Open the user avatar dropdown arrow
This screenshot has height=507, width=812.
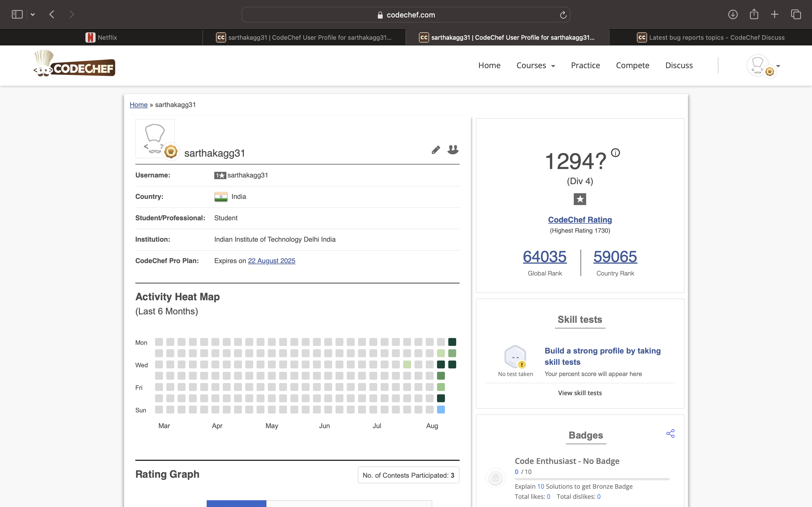(x=778, y=66)
